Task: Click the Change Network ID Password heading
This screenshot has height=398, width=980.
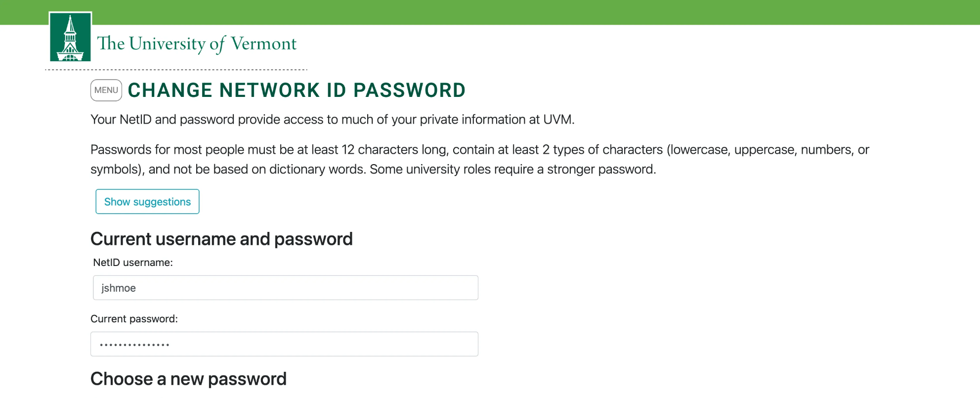Action: 297,90
